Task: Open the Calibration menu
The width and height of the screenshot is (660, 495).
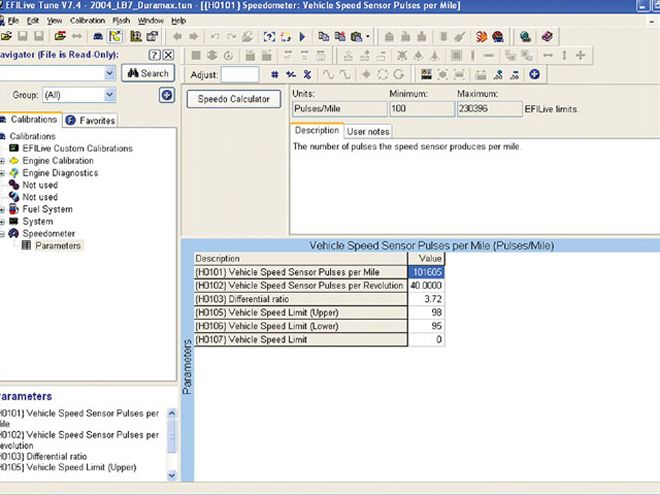Action: coord(87,21)
